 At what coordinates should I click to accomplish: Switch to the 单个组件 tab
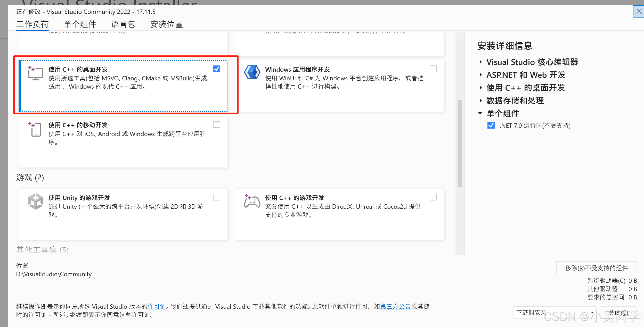80,24
